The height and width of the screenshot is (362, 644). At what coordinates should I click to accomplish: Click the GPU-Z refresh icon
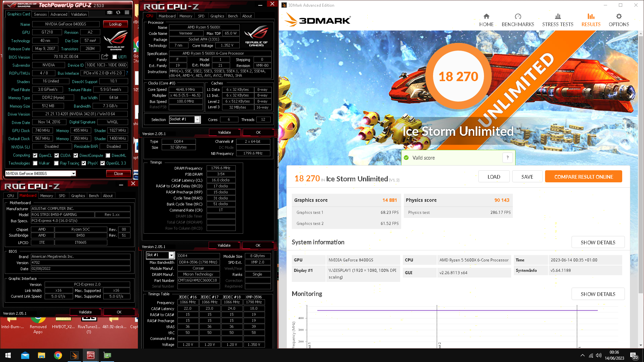point(118,13)
